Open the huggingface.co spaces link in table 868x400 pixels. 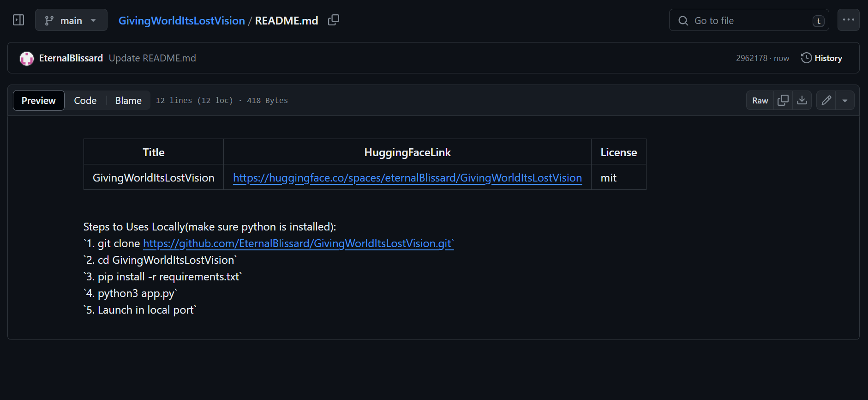click(x=407, y=178)
